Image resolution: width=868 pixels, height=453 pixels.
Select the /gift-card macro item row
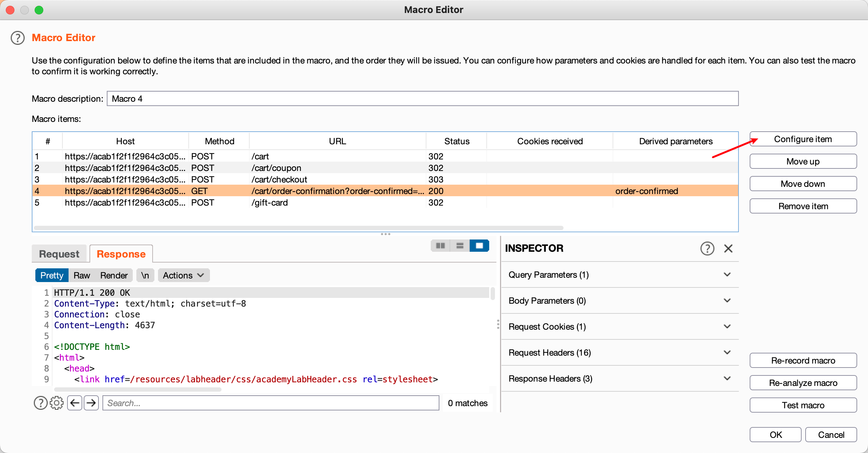click(x=269, y=203)
